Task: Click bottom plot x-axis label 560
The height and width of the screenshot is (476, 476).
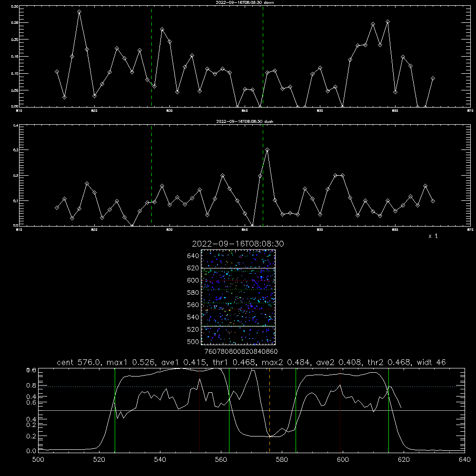Action: coord(221,460)
